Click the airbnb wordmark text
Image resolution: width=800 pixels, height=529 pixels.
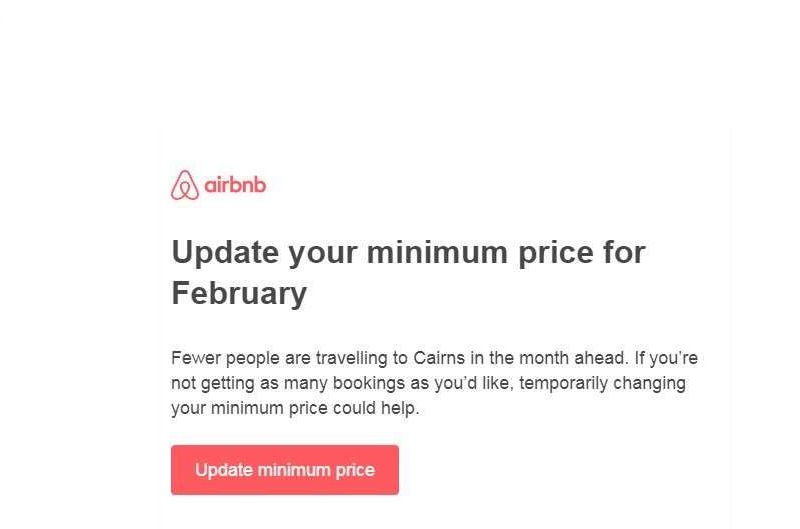click(x=235, y=185)
